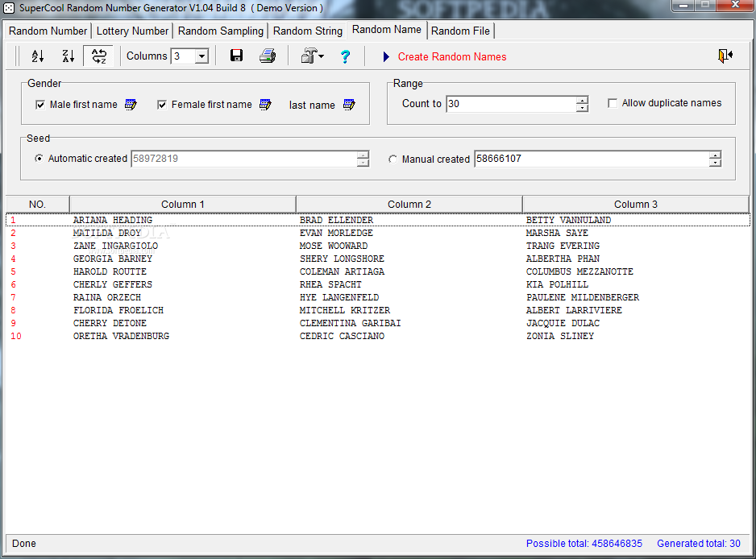
Task: Click Create Random Names
Action: click(452, 57)
